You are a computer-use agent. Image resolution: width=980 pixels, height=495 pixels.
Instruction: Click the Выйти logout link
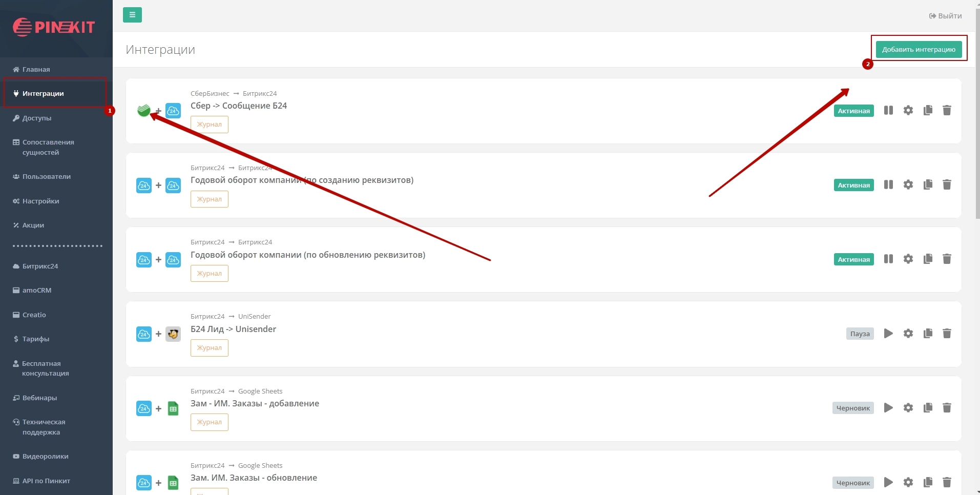(945, 16)
